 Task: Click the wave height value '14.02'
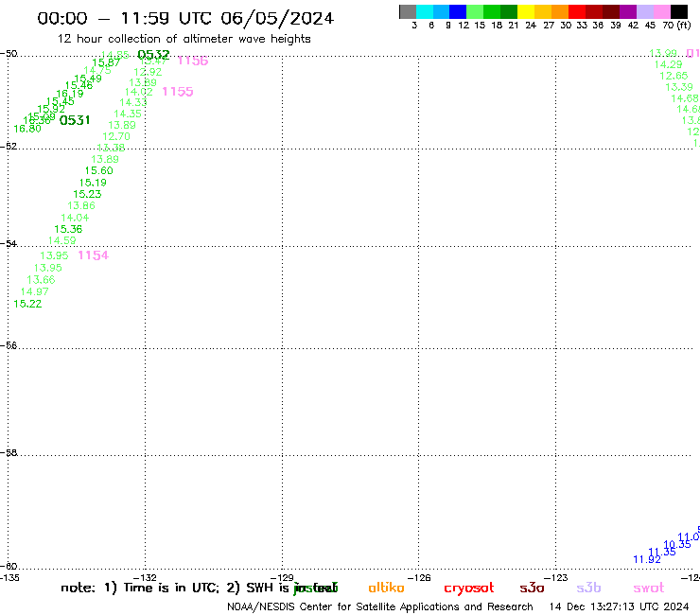(138, 92)
